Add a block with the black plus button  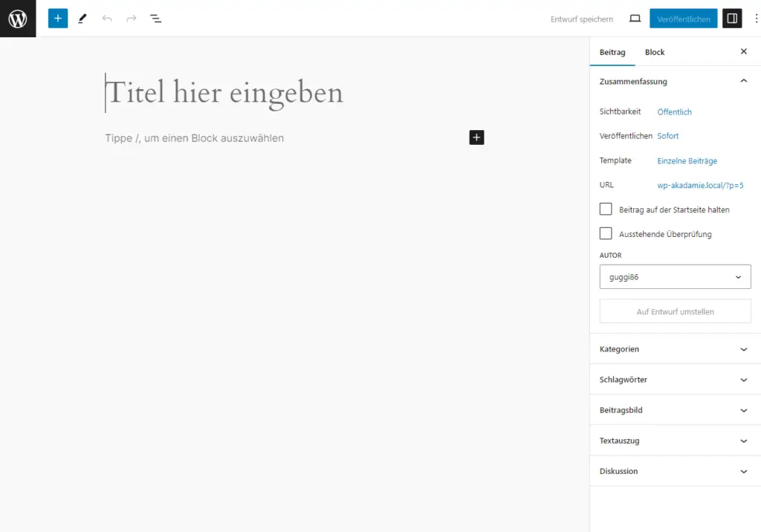(476, 137)
